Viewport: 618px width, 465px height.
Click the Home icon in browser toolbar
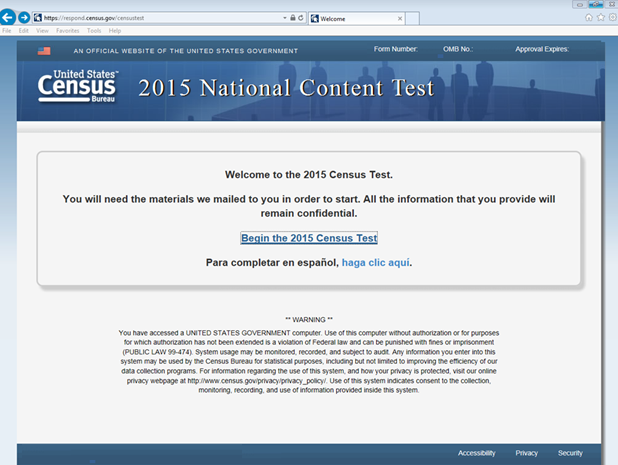[x=589, y=17]
